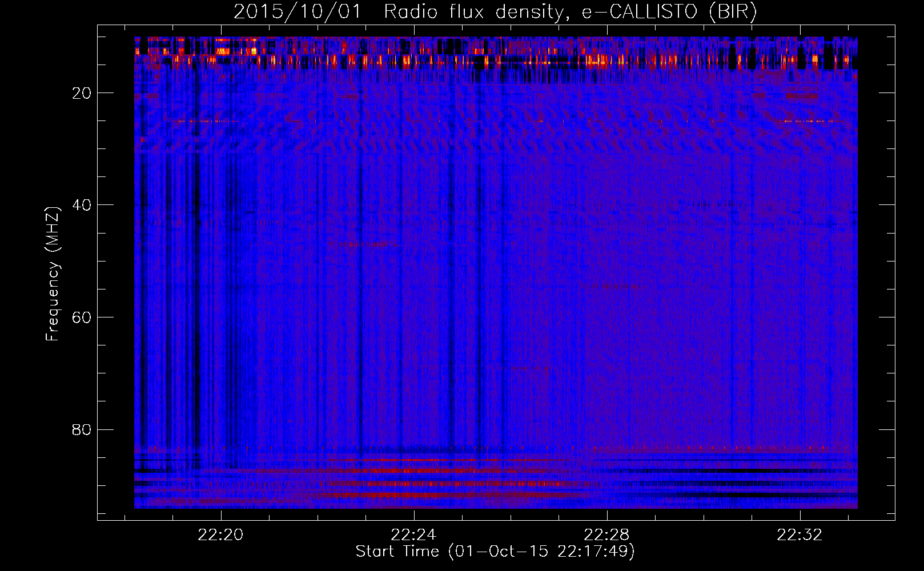Click the 'Frequency (MHZ)' axis label
Viewport: 924px width, 571px height.
coord(53,274)
